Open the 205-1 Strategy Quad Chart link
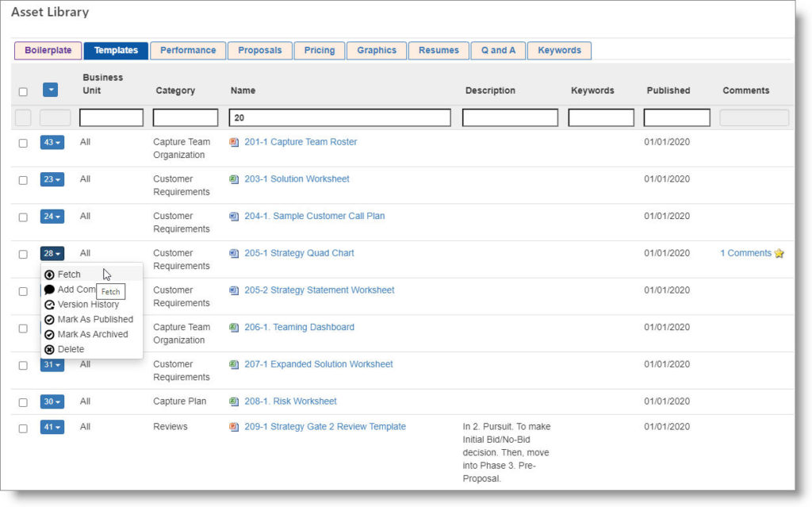The height and width of the screenshot is (507, 812). click(x=299, y=253)
